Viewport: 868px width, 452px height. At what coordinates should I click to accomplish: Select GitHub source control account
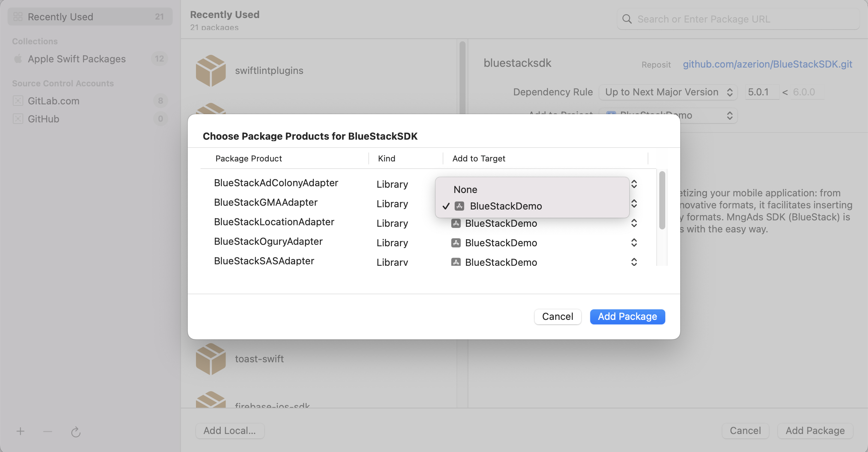pyautogui.click(x=90, y=119)
